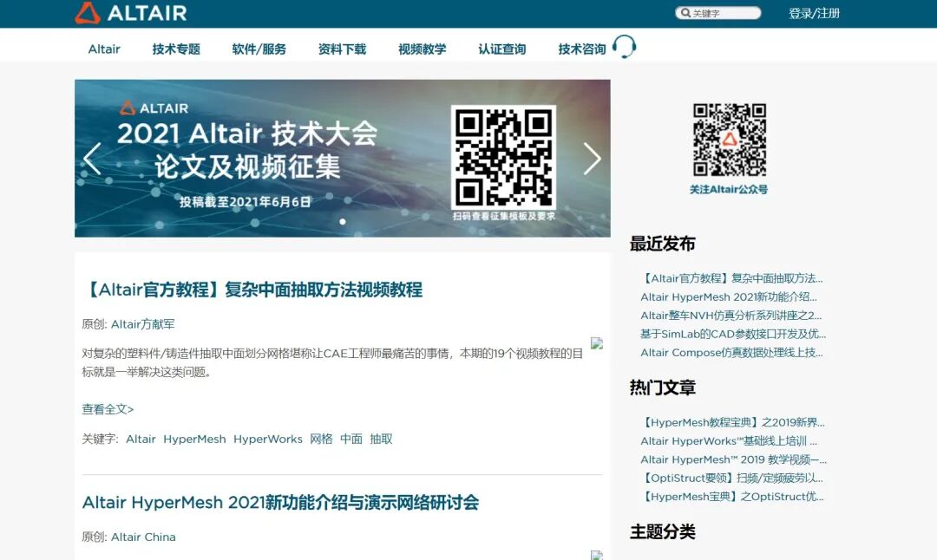This screenshot has height=560, width=937.
Task: Open the 软件/服务 menu item
Action: click(259, 49)
